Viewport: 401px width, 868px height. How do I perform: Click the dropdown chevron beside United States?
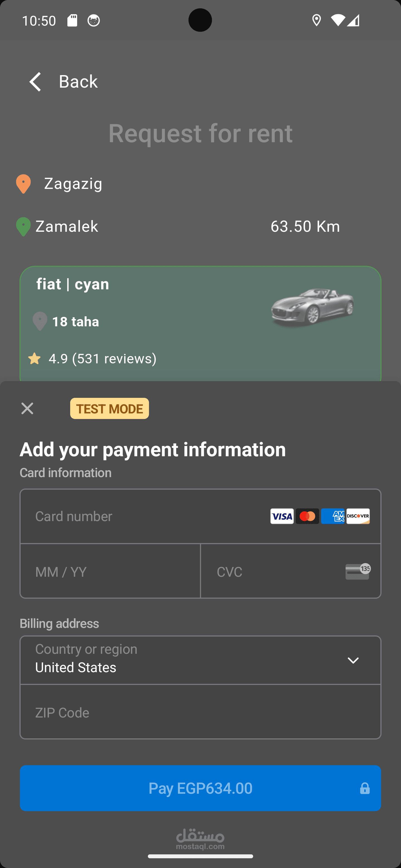click(353, 660)
